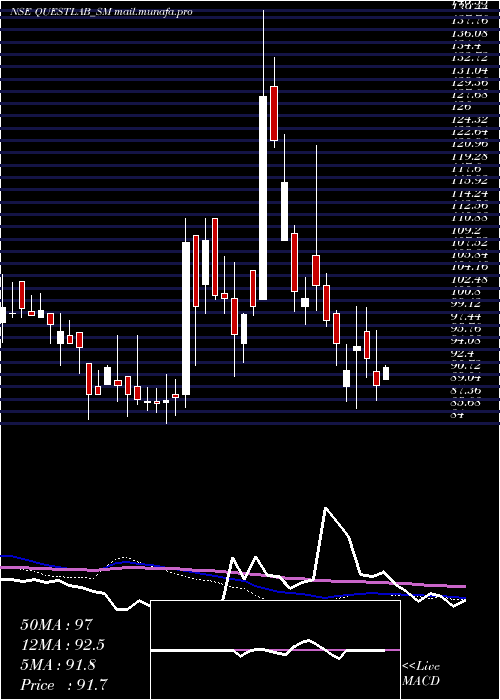Screen dimensions: 500x700
Task: Click the 84 price axis label
Action: pos(458,415)
